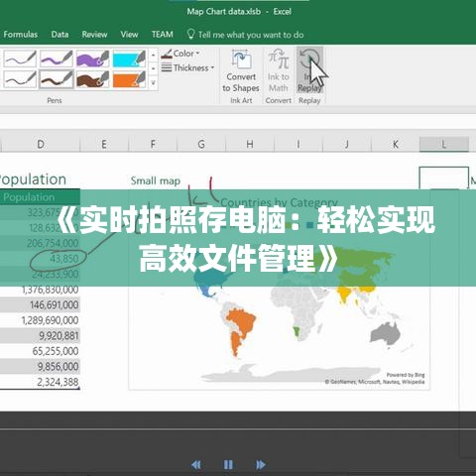
Task: Select the thick brown marker pen
Action: coord(57,79)
